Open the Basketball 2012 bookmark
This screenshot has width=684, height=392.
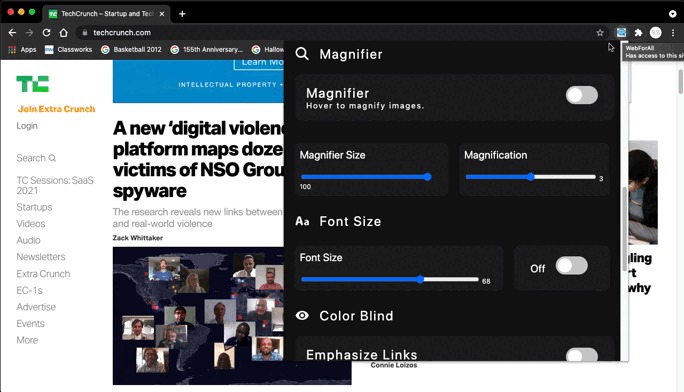pyautogui.click(x=131, y=50)
